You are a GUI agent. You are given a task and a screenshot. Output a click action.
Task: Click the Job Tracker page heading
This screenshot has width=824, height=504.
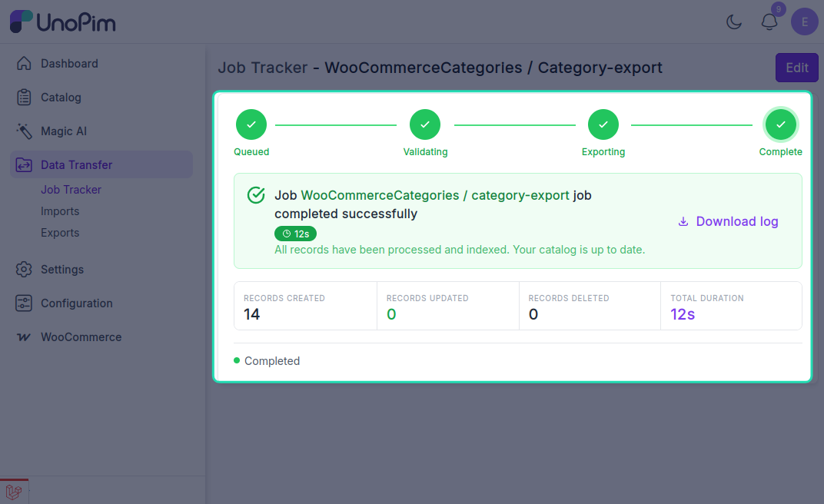440,68
